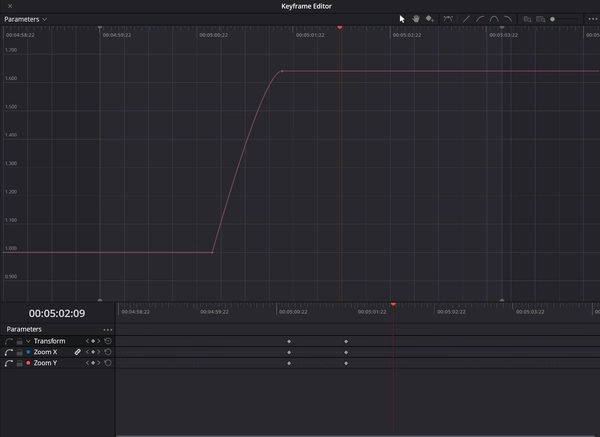
Task: Click the 00:05:02:09 timecode field
Action: tap(57, 313)
